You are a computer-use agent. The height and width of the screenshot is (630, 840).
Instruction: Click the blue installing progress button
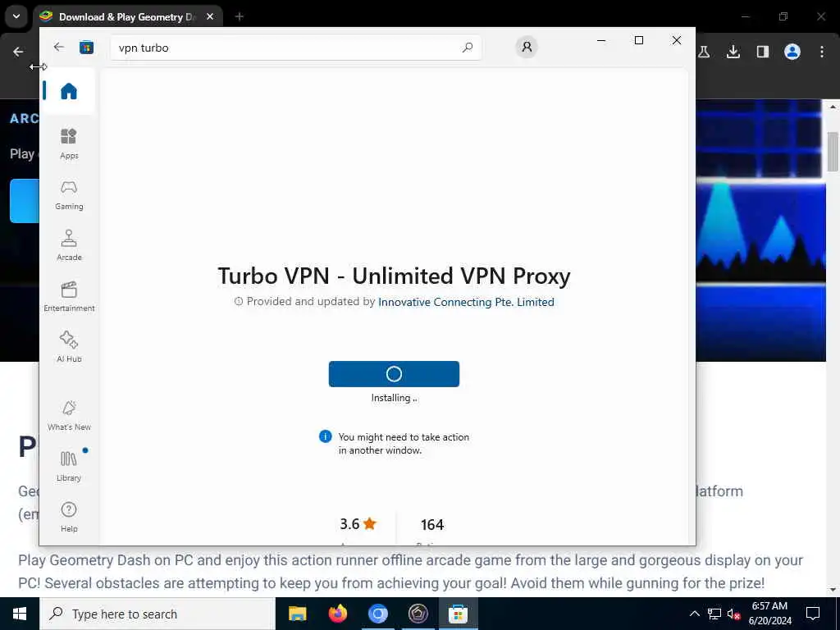coord(394,374)
